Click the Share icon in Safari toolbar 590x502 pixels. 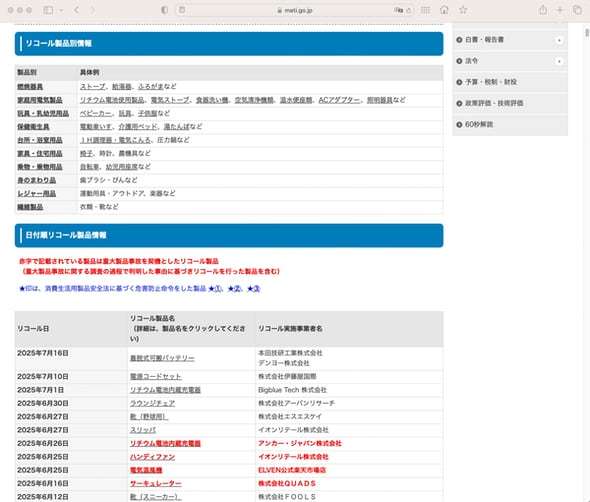(x=543, y=10)
